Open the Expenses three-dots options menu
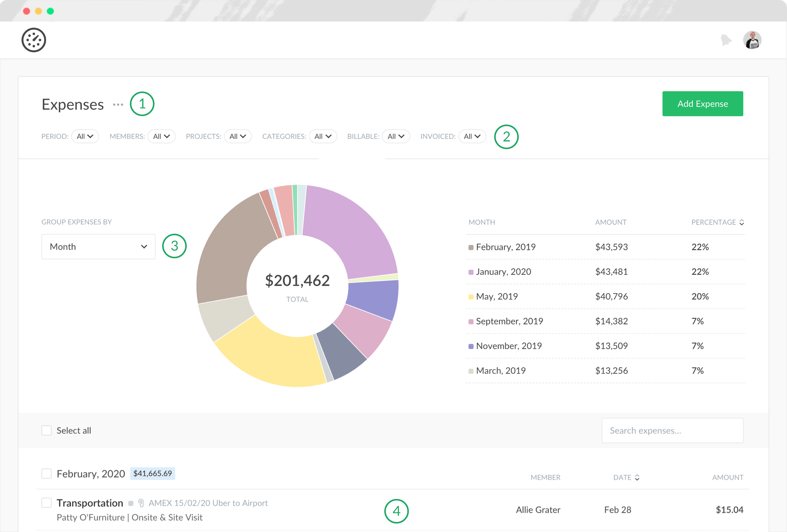This screenshot has width=787, height=532. 118,105
